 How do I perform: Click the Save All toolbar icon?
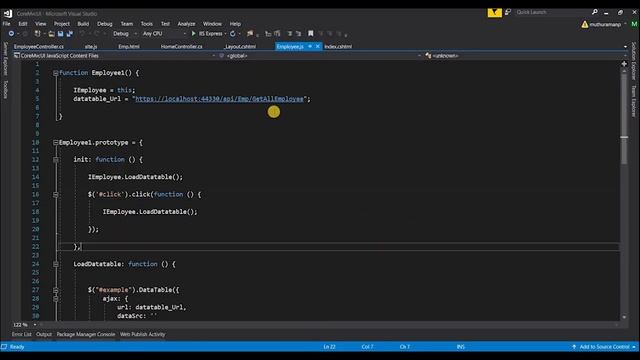pos(69,33)
